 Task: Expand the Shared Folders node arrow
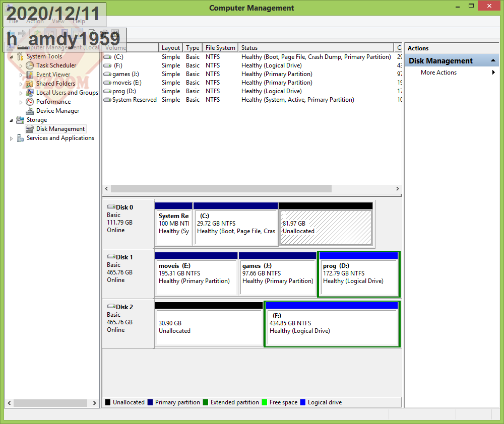click(21, 84)
